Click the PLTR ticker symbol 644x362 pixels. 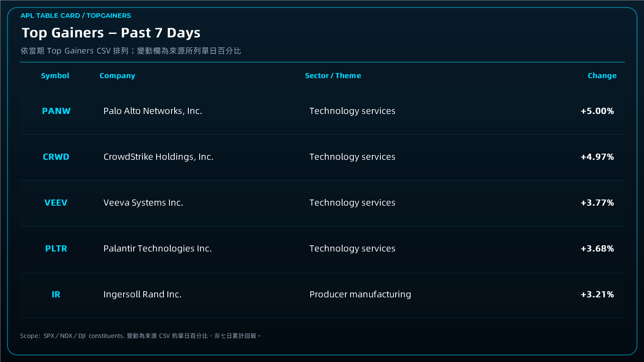[56, 249]
